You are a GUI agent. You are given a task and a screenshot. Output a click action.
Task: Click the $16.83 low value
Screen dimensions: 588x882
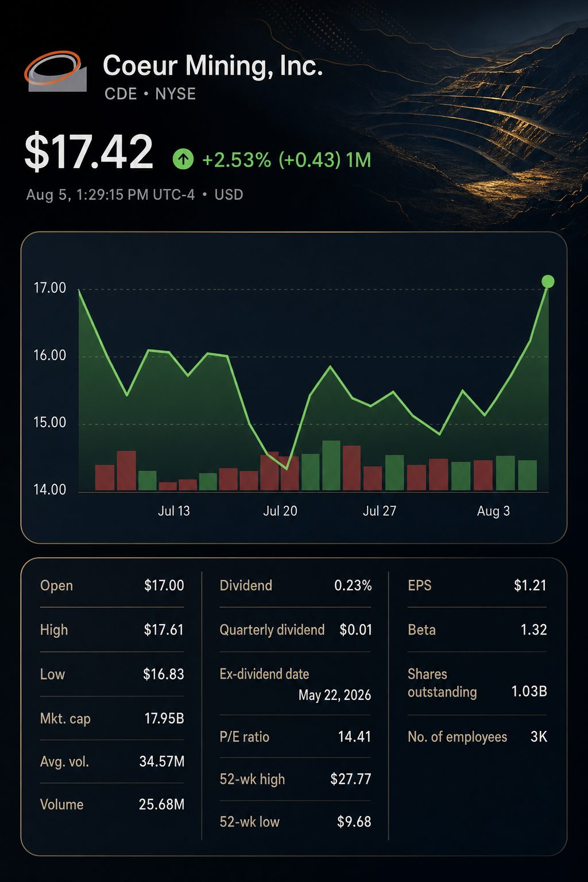[x=164, y=674]
